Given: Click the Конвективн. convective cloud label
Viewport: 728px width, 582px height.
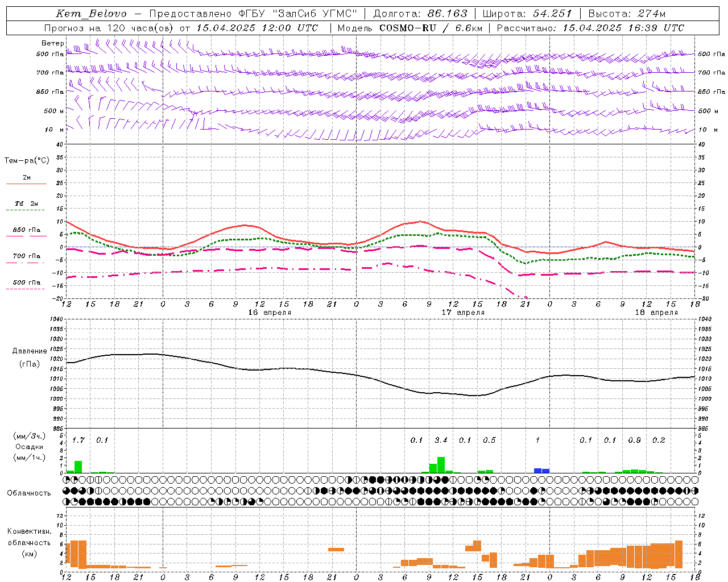Looking at the screenshot, I should (x=30, y=531).
